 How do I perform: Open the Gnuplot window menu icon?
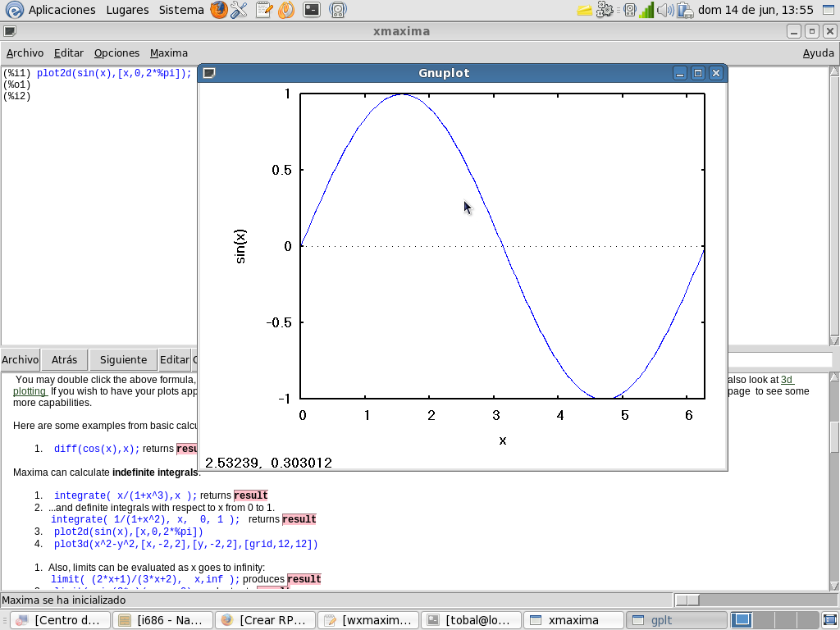tap(209, 72)
